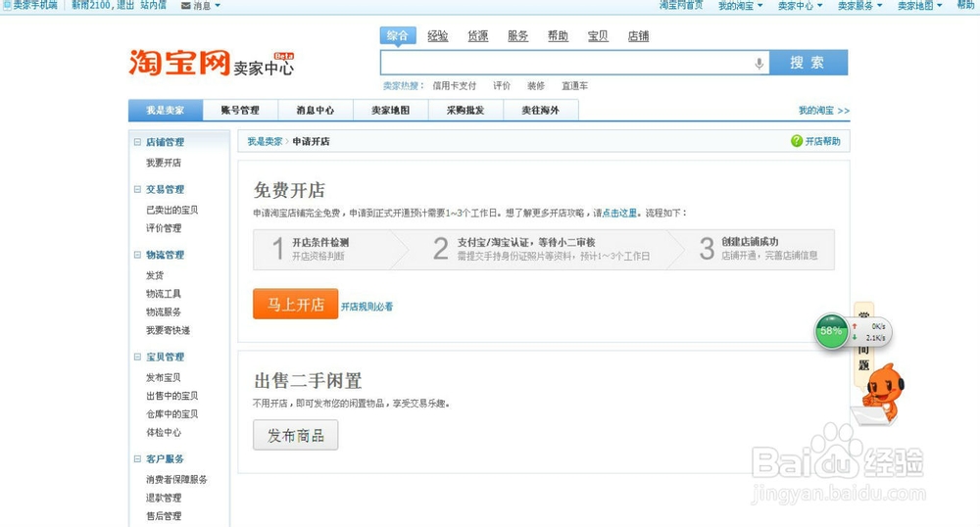980x527 pixels.
Task: Collapse the 宝贝管理 section
Action: click(x=137, y=357)
